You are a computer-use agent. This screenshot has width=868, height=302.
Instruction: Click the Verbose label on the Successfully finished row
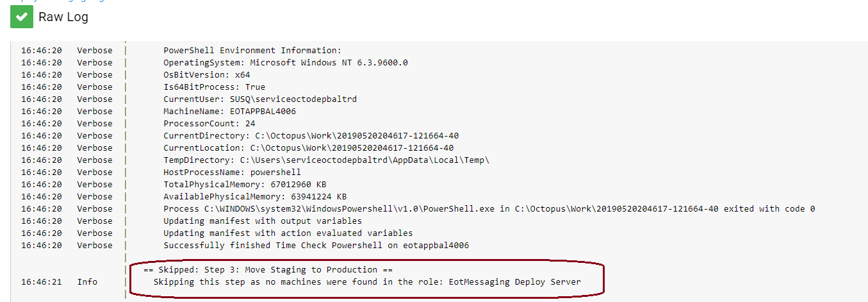click(95, 246)
